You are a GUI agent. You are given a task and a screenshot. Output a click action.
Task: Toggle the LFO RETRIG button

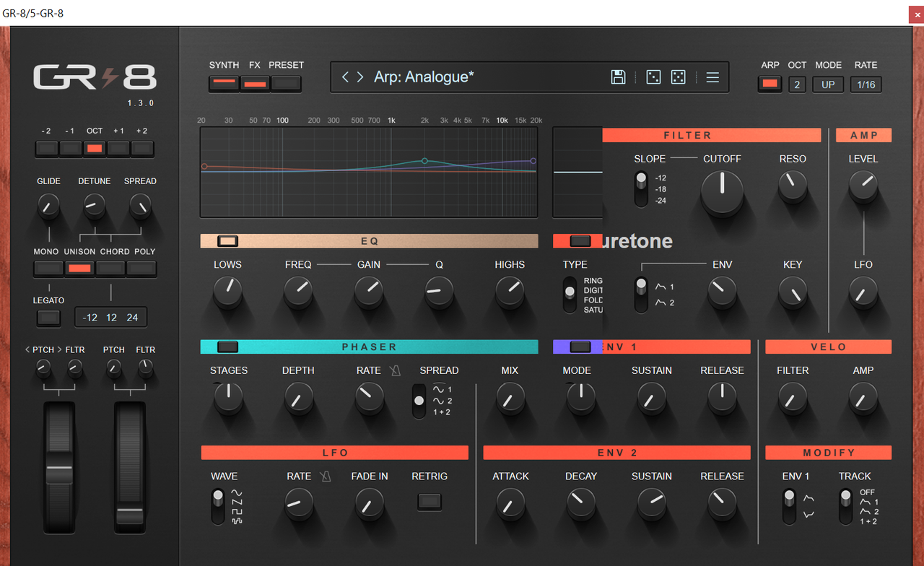click(430, 501)
